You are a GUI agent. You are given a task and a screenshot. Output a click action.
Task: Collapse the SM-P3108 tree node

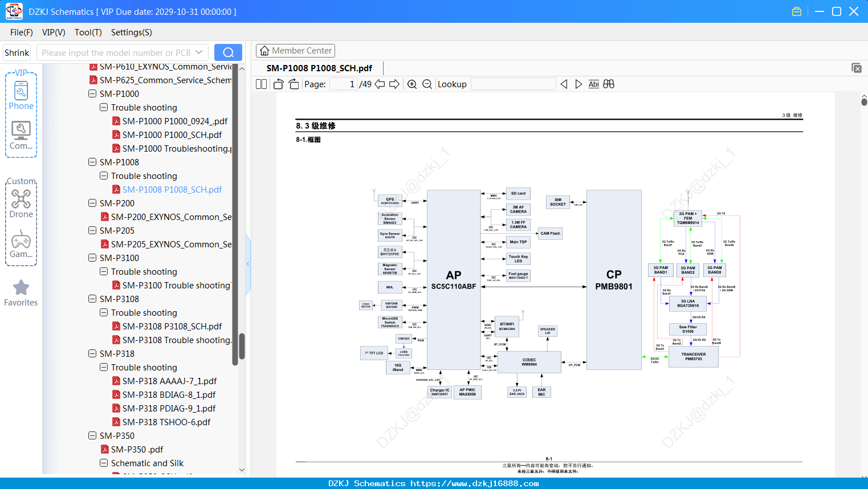coord(92,299)
